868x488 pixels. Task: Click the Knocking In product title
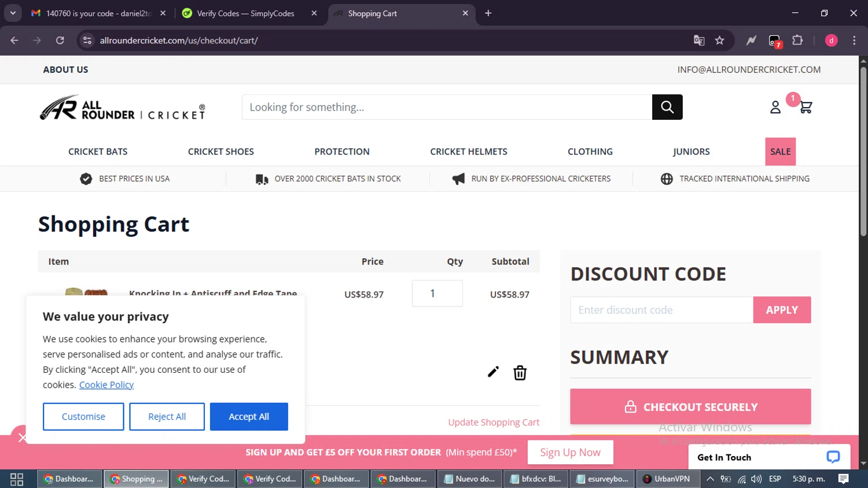(x=213, y=293)
